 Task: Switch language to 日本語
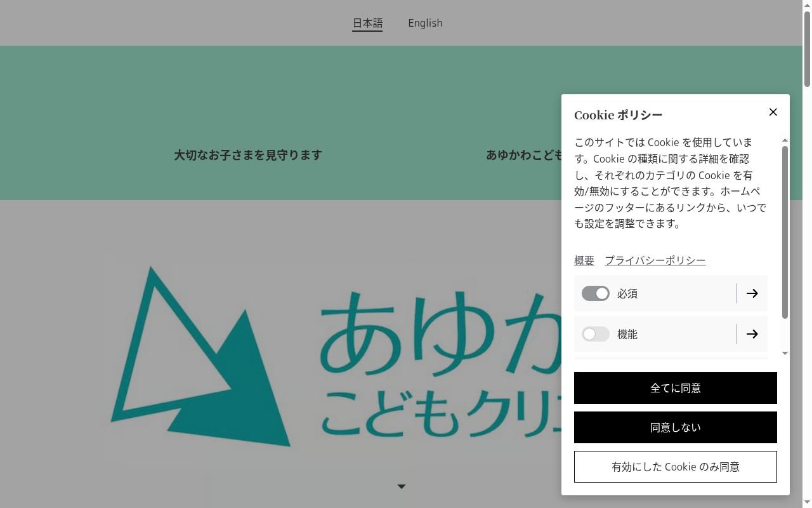[367, 23]
